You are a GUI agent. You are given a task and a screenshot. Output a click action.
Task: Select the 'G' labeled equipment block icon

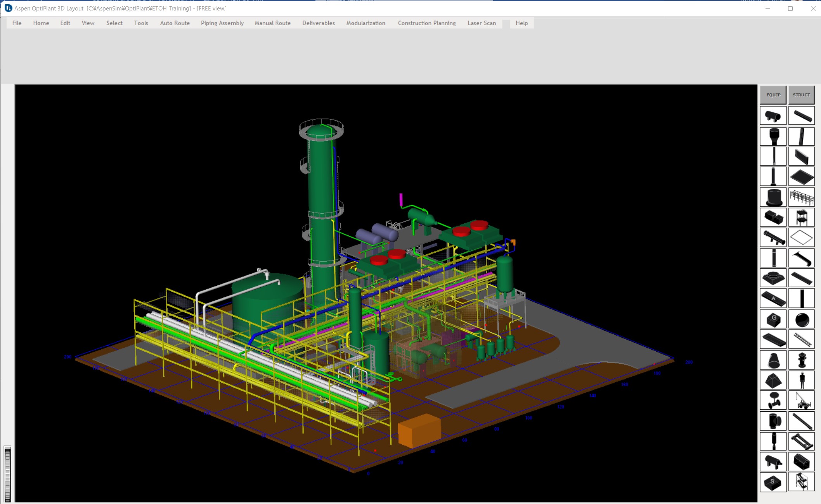tap(773, 319)
